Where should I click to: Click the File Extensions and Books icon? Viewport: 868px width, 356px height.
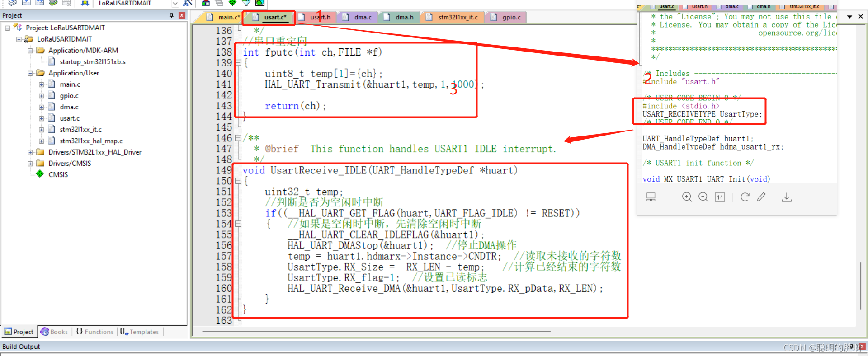point(206,3)
